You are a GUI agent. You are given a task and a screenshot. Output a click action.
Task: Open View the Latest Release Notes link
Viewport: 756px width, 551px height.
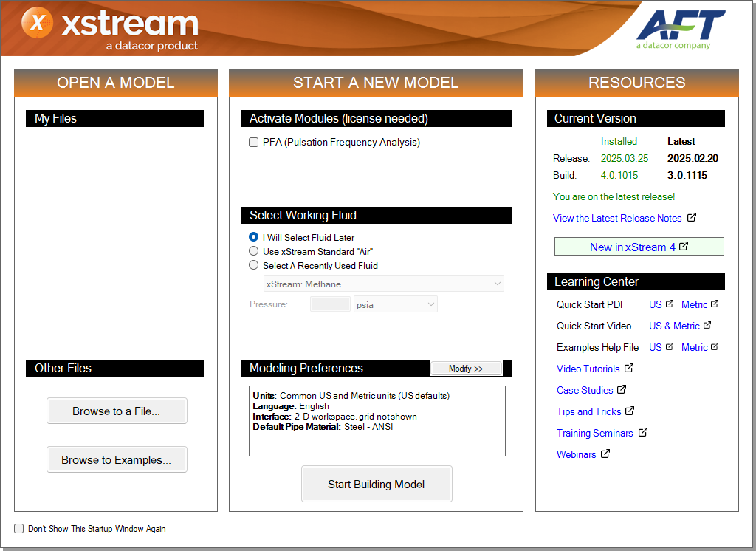click(617, 218)
